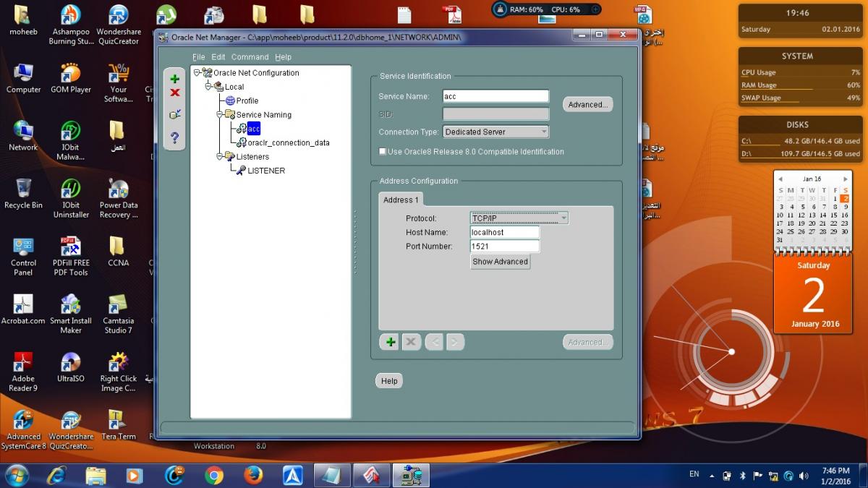Image resolution: width=868 pixels, height=488 pixels.
Task: Open Google Chrome from the taskbar
Action: (x=213, y=475)
